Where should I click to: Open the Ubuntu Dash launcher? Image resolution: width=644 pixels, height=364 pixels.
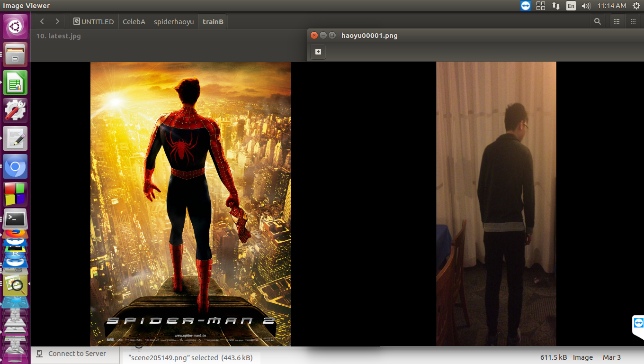click(15, 27)
